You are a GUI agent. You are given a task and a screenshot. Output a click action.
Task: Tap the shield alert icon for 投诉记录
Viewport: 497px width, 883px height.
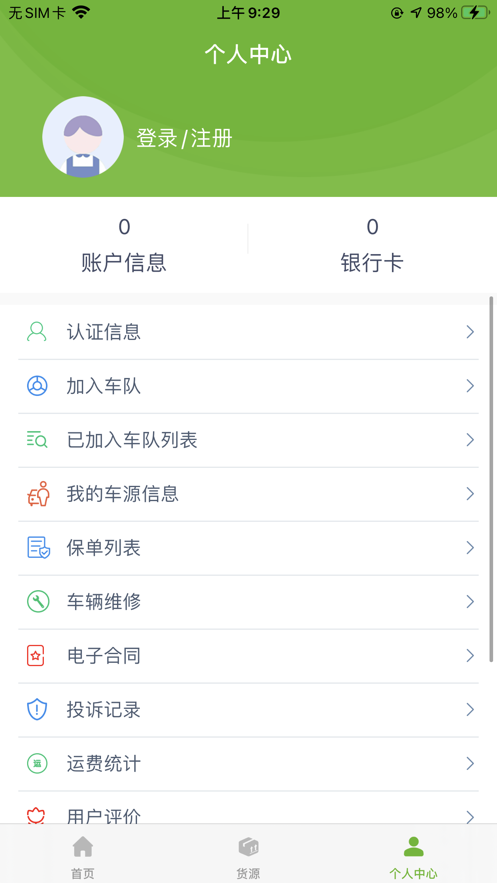pos(37,710)
